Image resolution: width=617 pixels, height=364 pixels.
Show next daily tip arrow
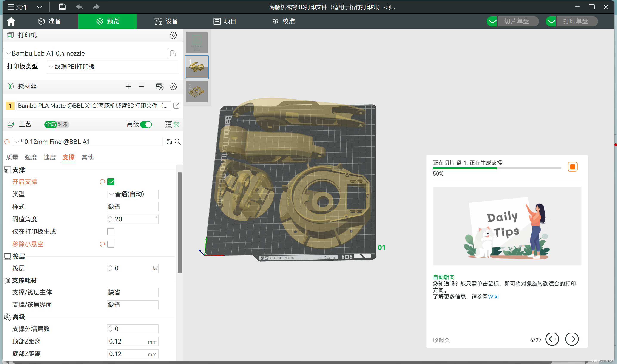click(572, 339)
